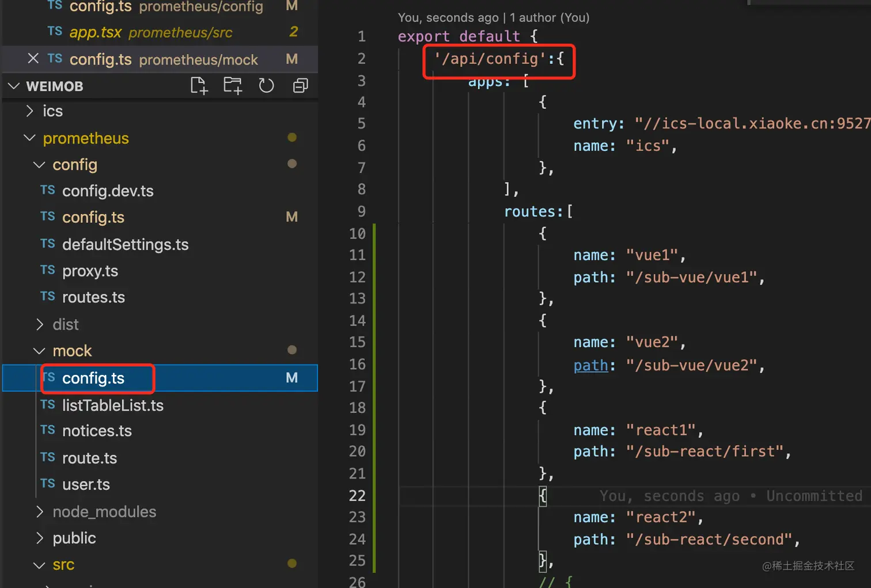Click the TS icon beside listTableList.ts
Viewport: 871px width, 588px height.
click(x=48, y=405)
